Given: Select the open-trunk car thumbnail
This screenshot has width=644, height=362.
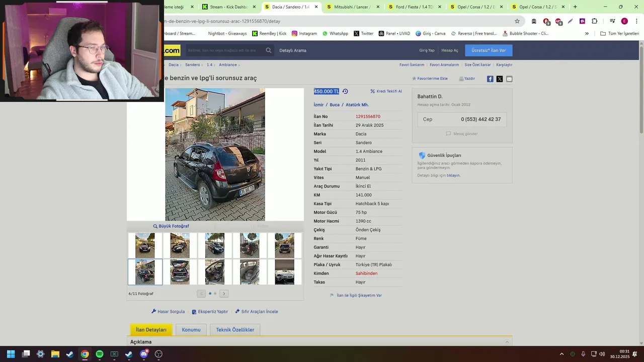Looking at the screenshot, I should point(180,272).
